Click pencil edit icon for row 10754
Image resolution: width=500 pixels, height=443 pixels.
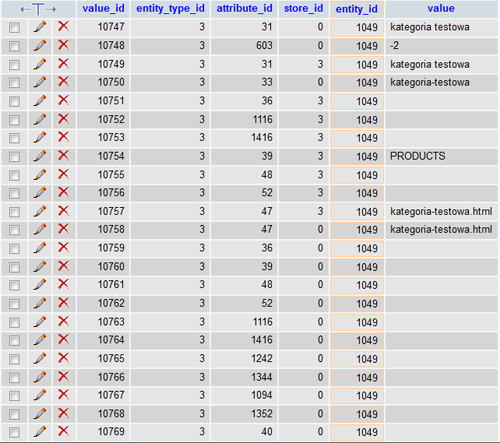40,156
